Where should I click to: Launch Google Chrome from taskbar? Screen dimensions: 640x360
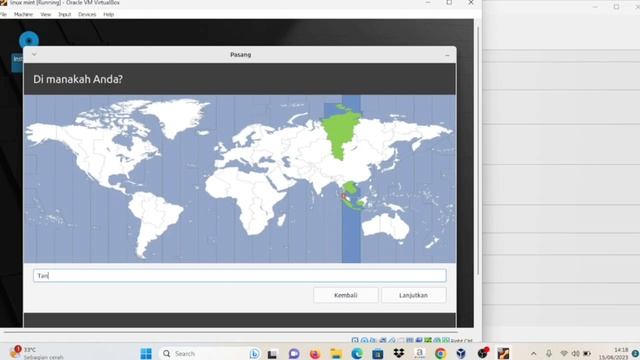coord(440,353)
